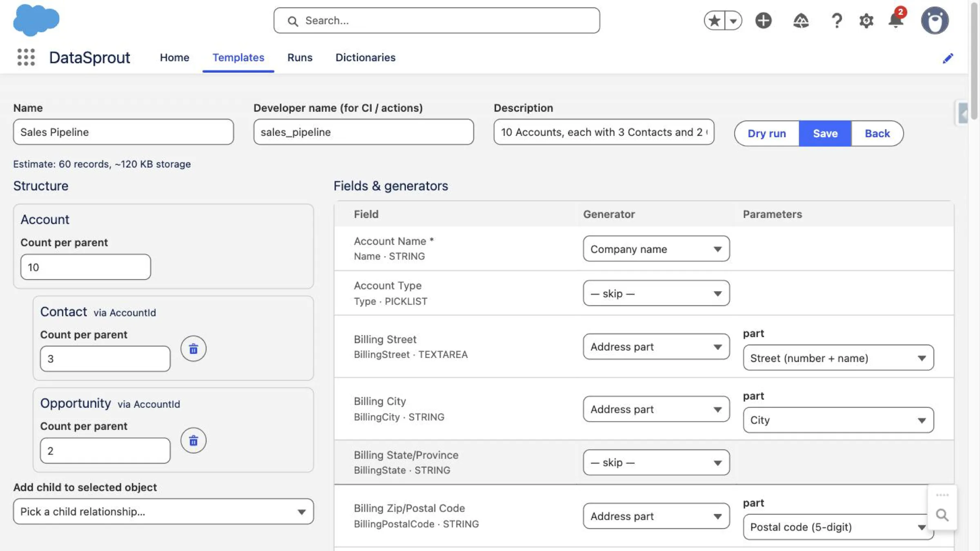Edit the Name field Sales Pipeline
The width and height of the screenshot is (980, 551).
[x=123, y=132]
